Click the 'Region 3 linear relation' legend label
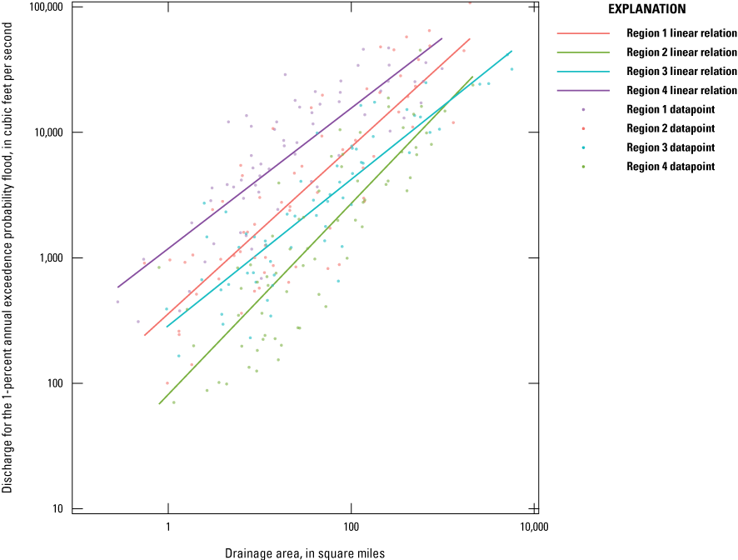This screenshot has width=738, height=560. 681,72
